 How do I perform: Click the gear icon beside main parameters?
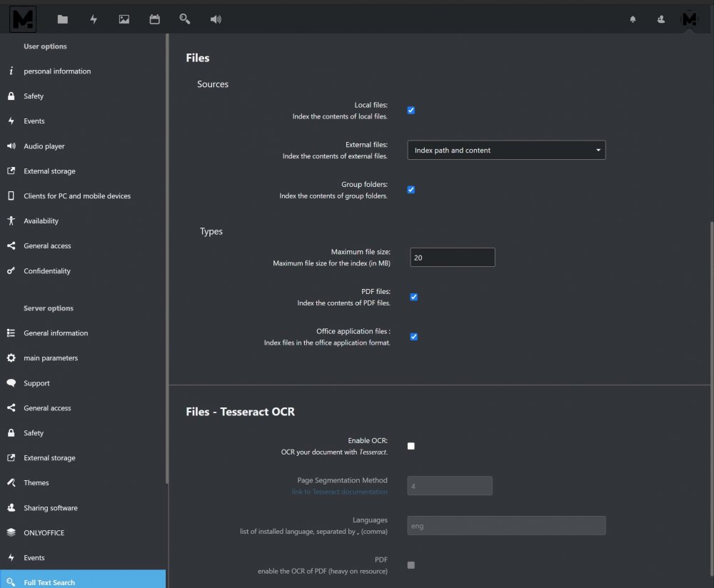[x=11, y=358]
